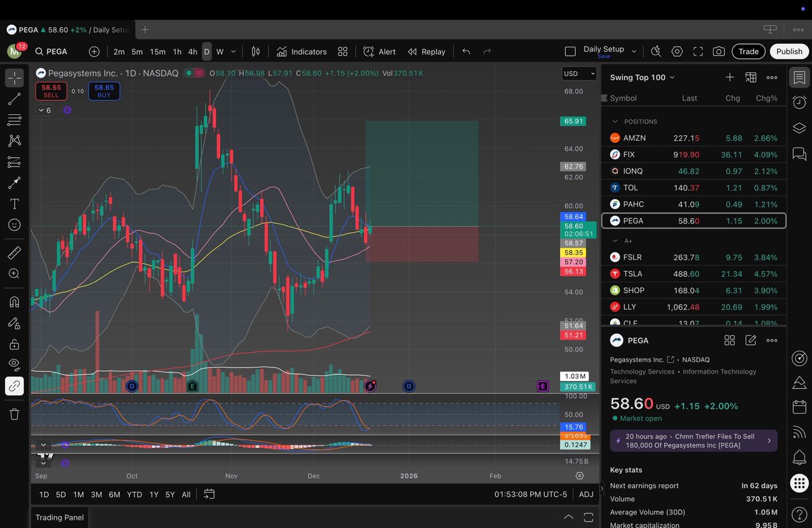This screenshot has width=812, height=528.
Task: Open chart settings gear-hexagon icon
Action: coord(677,51)
